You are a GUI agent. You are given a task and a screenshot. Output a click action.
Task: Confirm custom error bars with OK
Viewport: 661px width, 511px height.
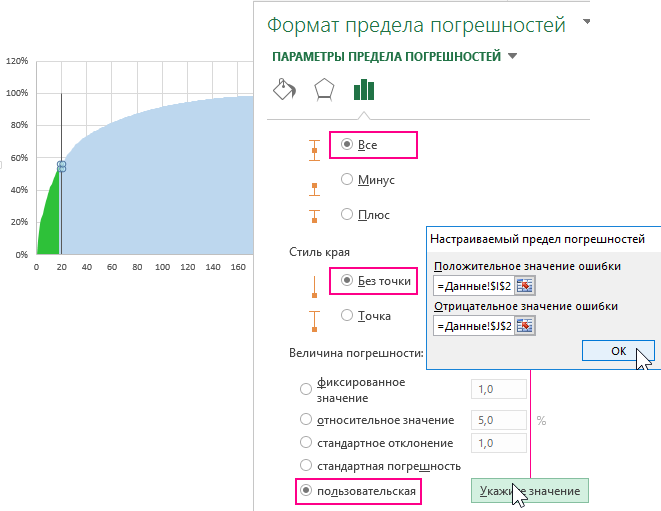pyautogui.click(x=618, y=351)
